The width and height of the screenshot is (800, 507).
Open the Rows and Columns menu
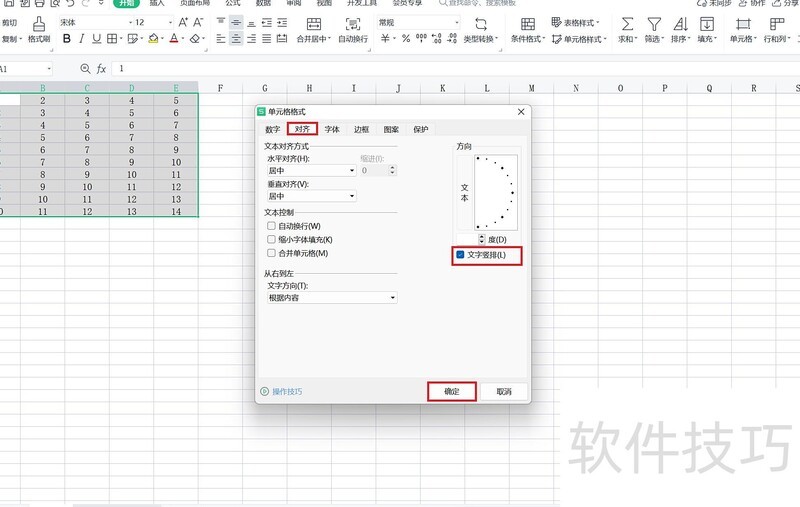(x=777, y=30)
